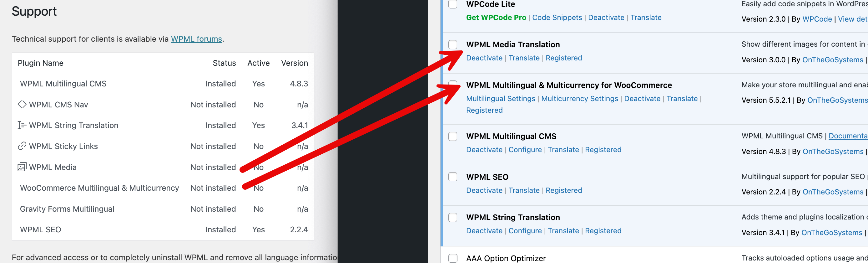
Task: Click Translate under WPML String Translation
Action: [563, 231]
